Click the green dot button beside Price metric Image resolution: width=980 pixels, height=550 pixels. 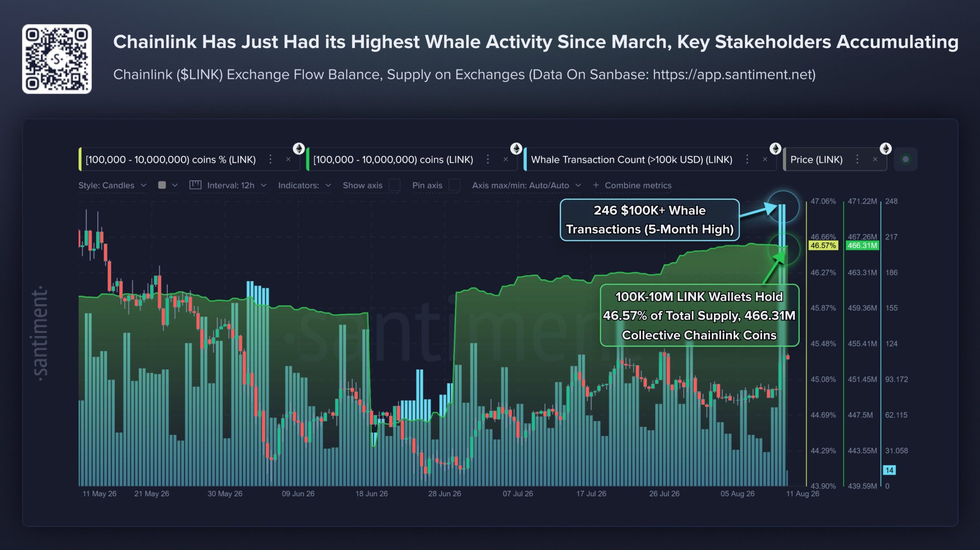[x=905, y=159]
